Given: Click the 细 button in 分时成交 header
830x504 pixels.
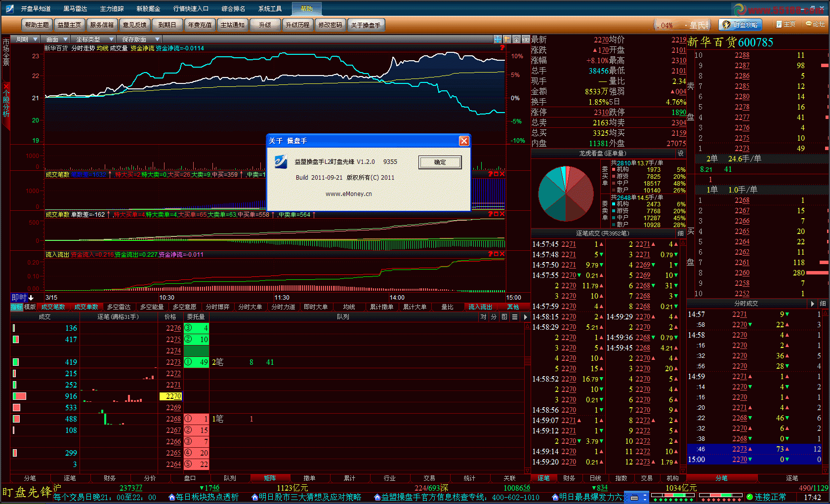Looking at the screenshot, I should pos(823,304).
